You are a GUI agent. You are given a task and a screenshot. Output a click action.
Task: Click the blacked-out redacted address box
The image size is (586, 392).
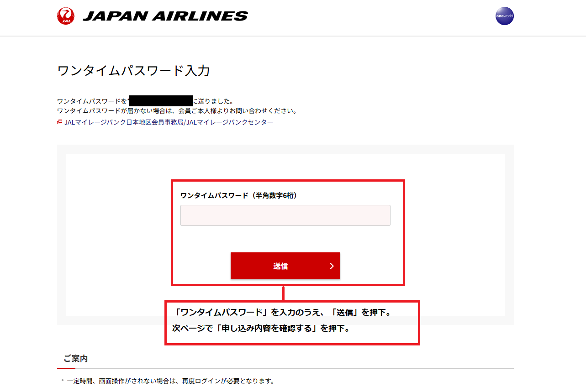point(161,101)
